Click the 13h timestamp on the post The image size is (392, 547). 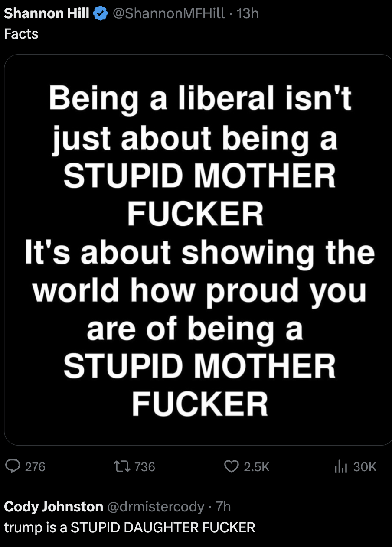pyautogui.click(x=248, y=14)
